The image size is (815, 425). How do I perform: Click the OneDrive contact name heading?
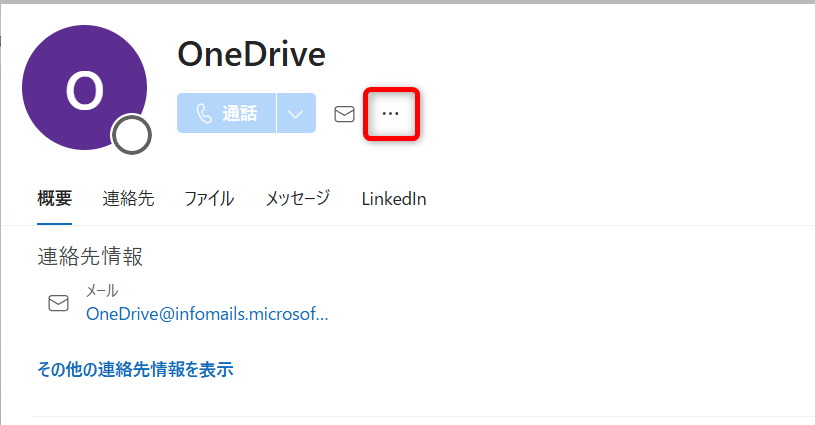tap(251, 55)
